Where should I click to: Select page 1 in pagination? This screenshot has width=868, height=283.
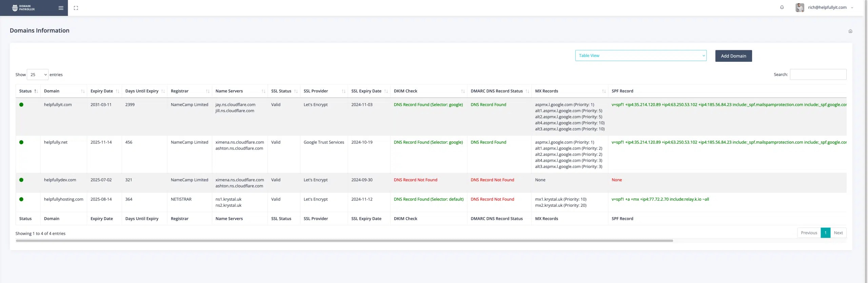point(825,233)
